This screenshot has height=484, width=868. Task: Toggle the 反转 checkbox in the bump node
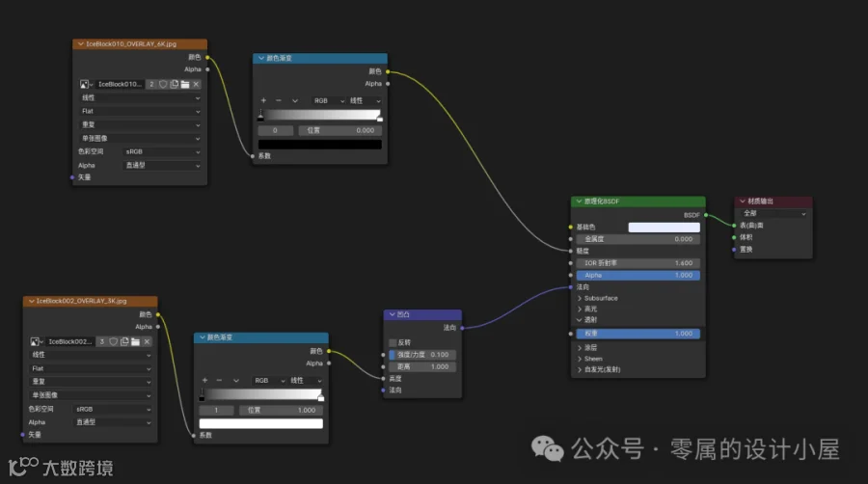393,342
